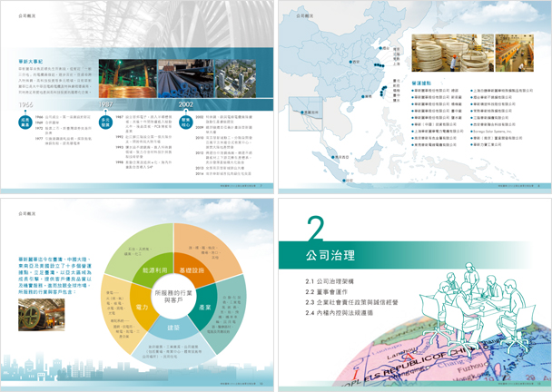Click the 臺北 map label
This screenshot has width=552, height=392.
[x=397, y=81]
